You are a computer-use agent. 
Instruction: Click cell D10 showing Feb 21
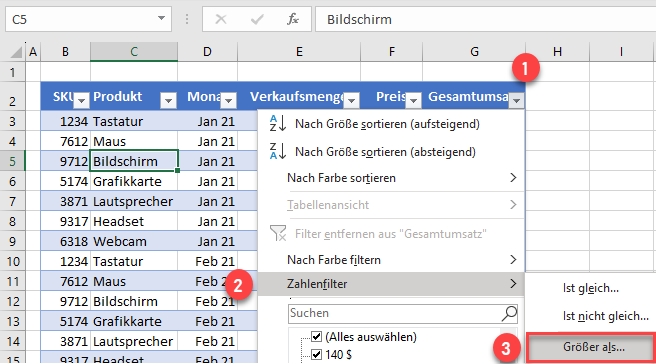(207, 261)
